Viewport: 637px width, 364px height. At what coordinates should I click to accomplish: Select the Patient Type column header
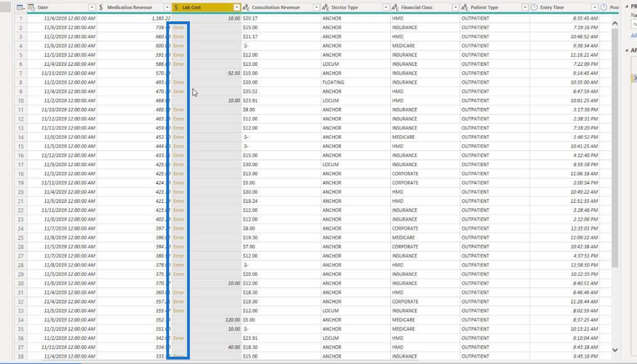[495, 7]
